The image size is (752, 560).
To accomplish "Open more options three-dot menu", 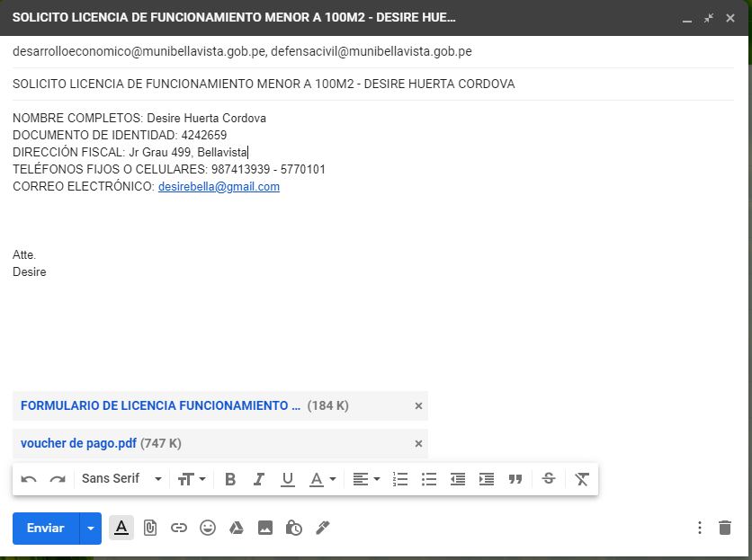I will point(700,528).
